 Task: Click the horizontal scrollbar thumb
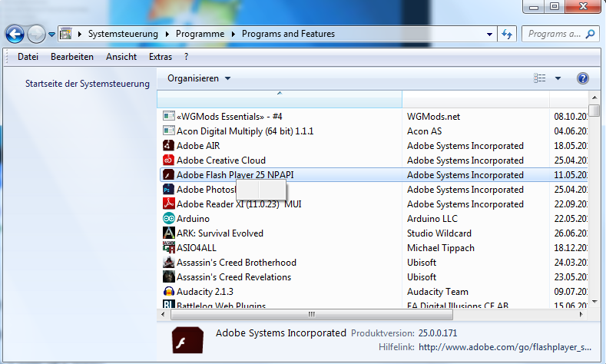click(312, 315)
